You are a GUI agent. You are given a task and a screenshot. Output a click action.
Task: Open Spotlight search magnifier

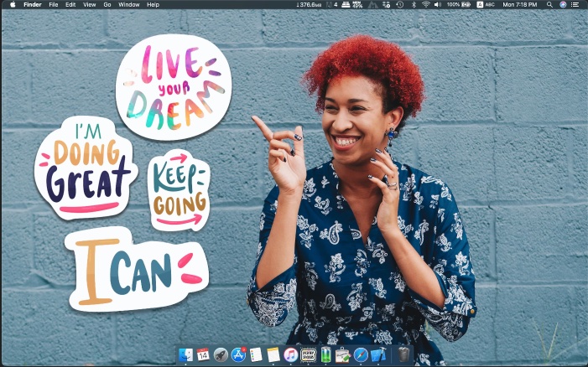549,4
